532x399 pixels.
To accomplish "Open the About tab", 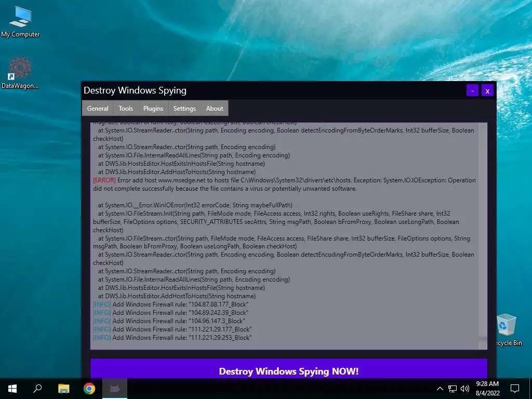I will pyautogui.click(x=215, y=108).
